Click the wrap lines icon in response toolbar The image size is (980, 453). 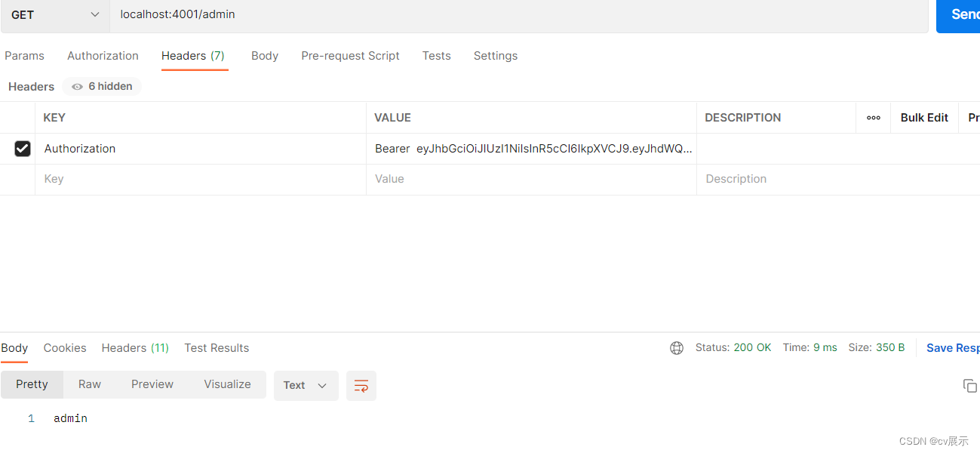tap(361, 385)
